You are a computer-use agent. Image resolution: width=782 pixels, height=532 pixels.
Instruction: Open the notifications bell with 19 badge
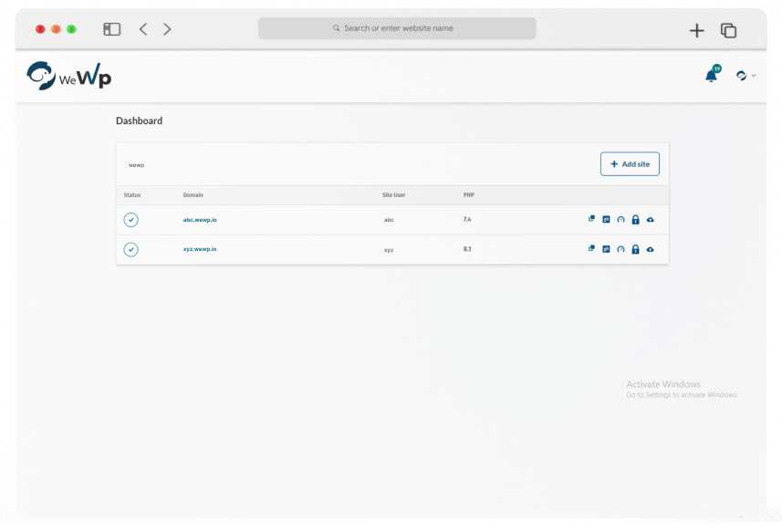click(x=712, y=76)
